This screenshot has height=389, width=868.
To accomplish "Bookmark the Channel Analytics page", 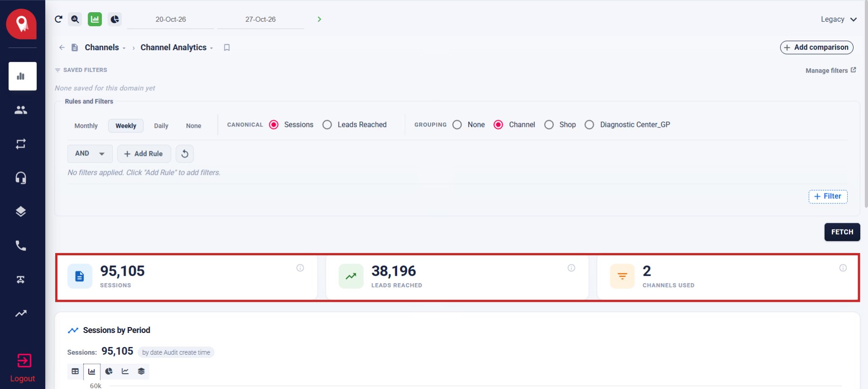I will tap(227, 47).
